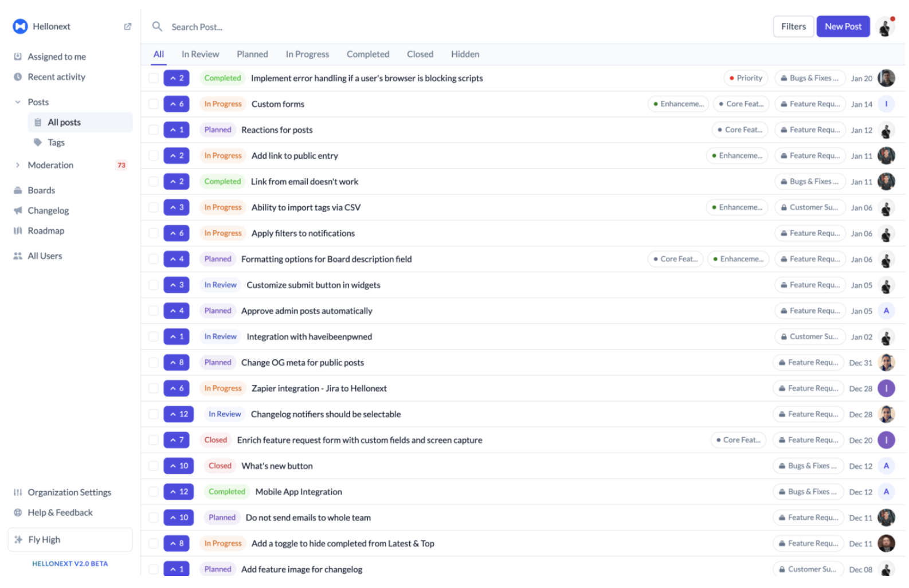Check the Integration with haveibeenpwned row
Image resolution: width=909 pixels, height=588 pixels.
point(154,336)
